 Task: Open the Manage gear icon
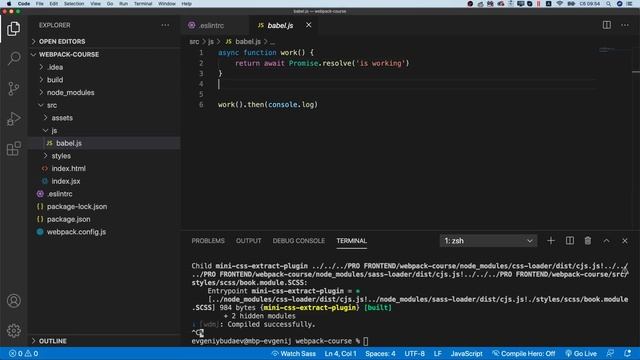coord(13,330)
